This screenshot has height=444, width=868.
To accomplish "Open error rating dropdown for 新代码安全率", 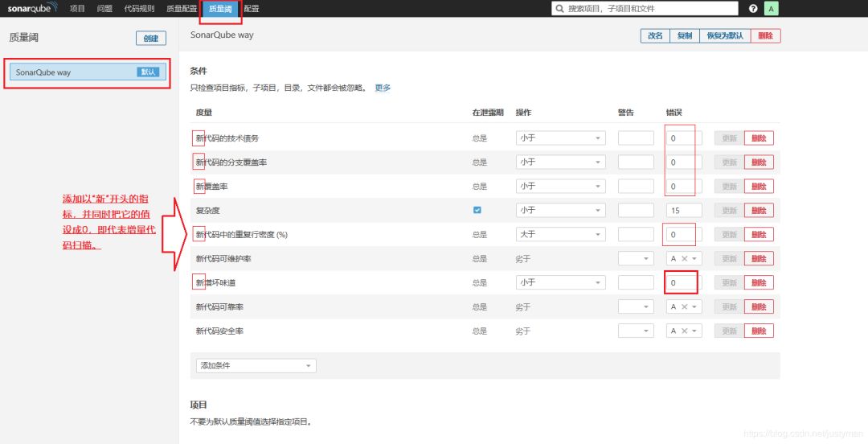I will pos(694,331).
